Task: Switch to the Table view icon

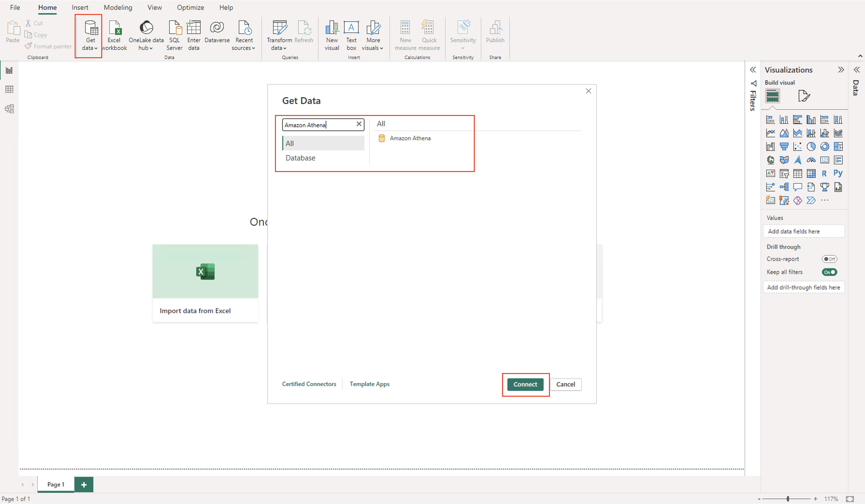Action: (x=9, y=90)
